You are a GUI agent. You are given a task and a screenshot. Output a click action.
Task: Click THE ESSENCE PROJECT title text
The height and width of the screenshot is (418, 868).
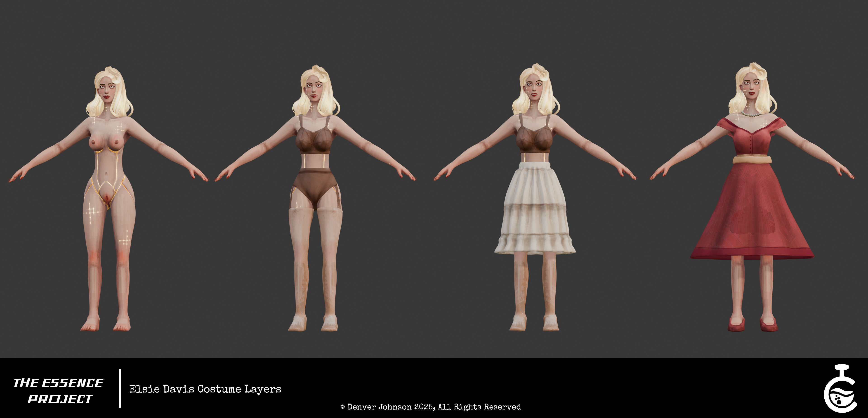click(59, 390)
